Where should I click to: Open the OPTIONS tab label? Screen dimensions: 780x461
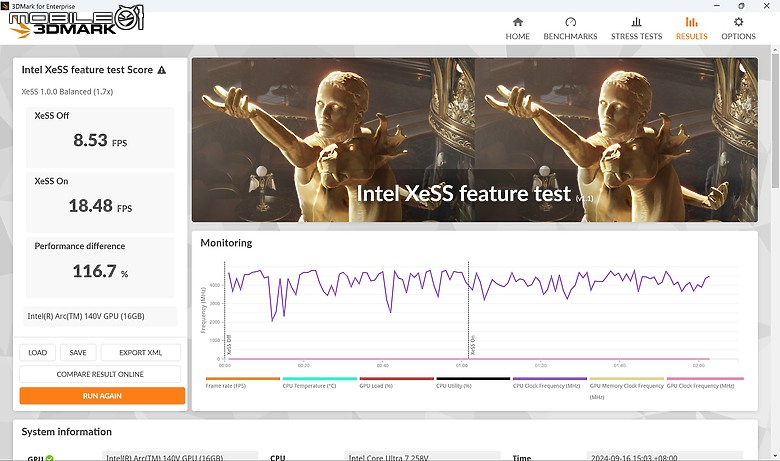coord(739,36)
